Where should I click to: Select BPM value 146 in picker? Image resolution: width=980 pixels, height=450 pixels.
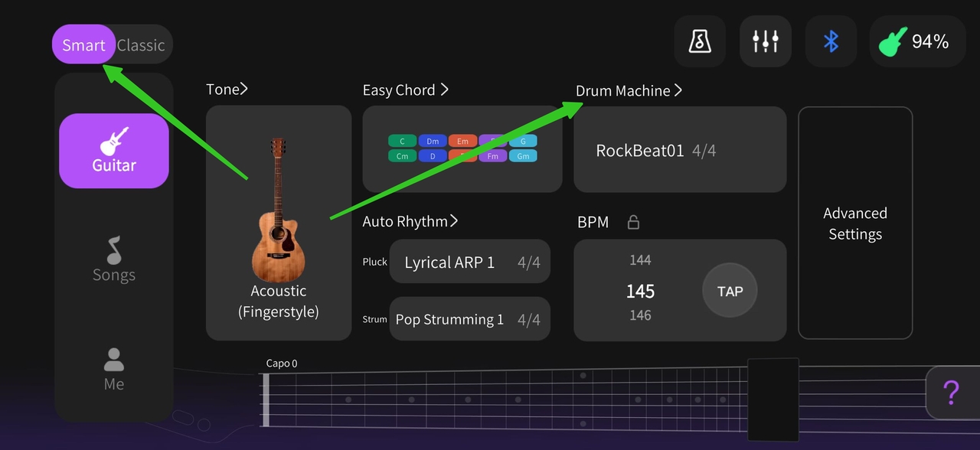pyautogui.click(x=640, y=315)
